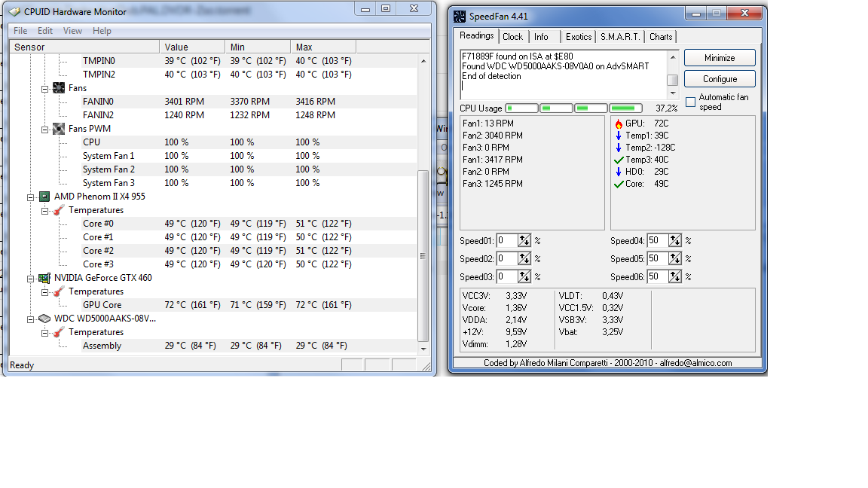Click the green check icon beside Temp3
The image size is (868, 488).
click(x=619, y=160)
